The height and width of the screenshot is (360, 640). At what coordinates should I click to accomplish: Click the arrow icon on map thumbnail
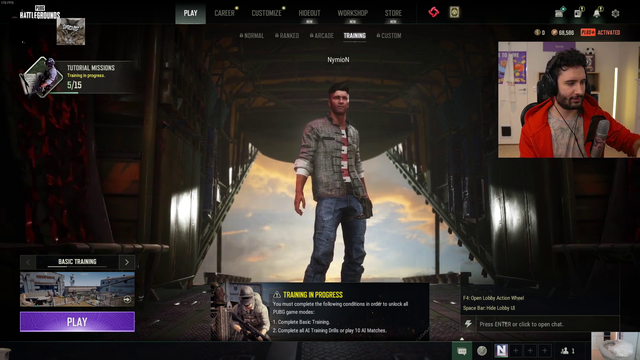click(x=127, y=300)
